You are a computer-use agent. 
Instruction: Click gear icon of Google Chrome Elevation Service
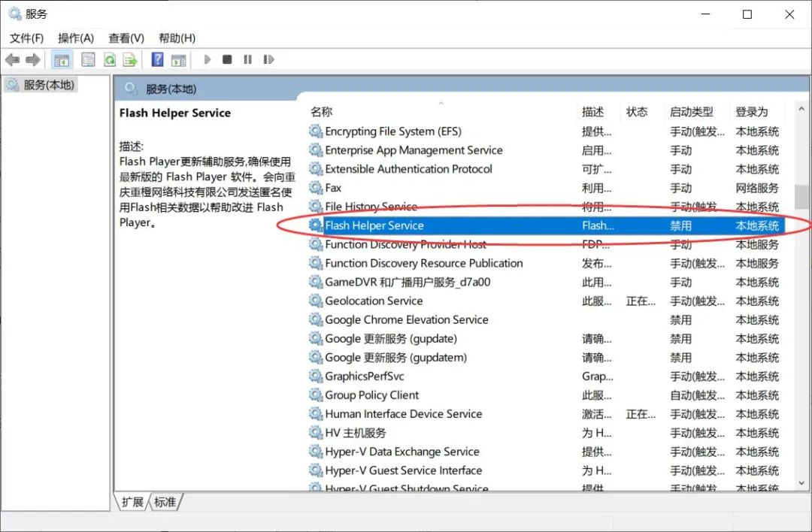coord(316,320)
